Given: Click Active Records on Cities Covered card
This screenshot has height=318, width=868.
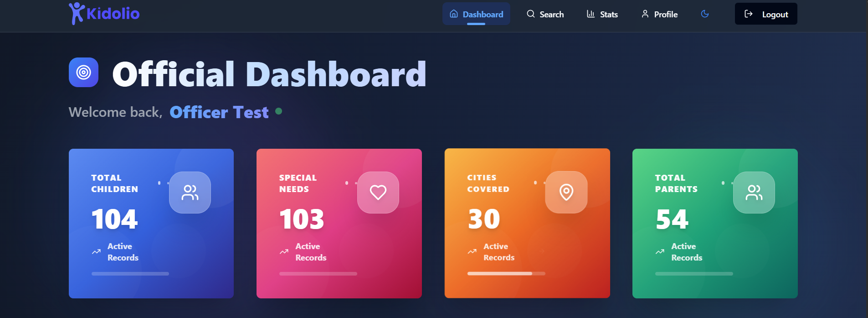Looking at the screenshot, I should point(499,252).
